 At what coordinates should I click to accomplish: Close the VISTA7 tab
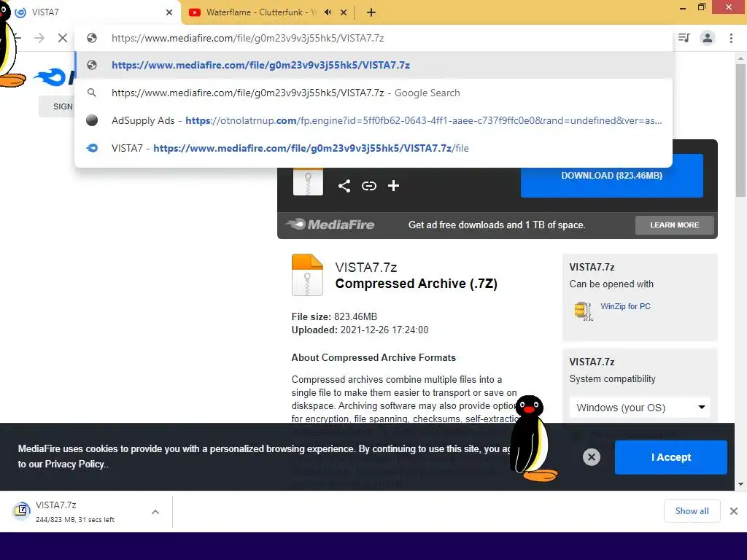pos(169,13)
